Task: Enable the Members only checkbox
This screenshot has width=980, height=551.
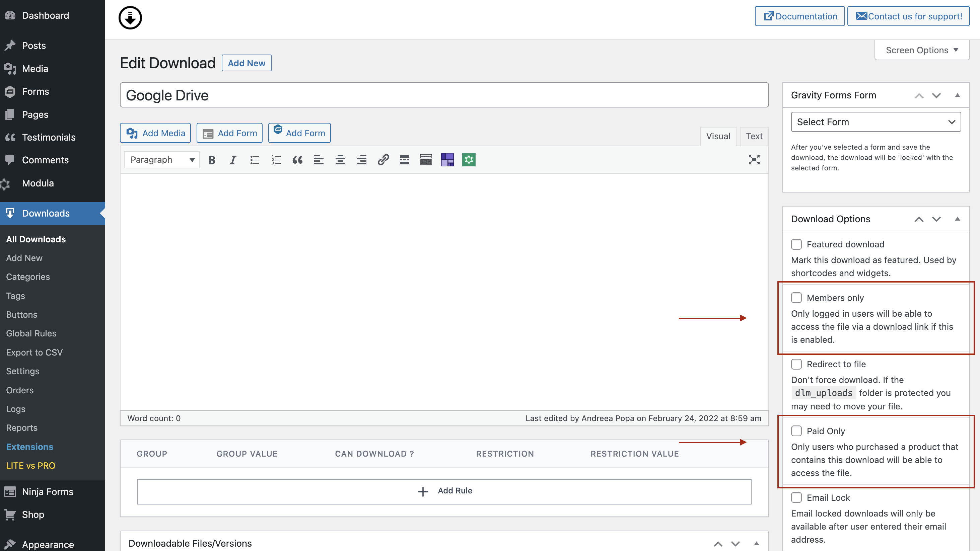Action: click(x=796, y=297)
